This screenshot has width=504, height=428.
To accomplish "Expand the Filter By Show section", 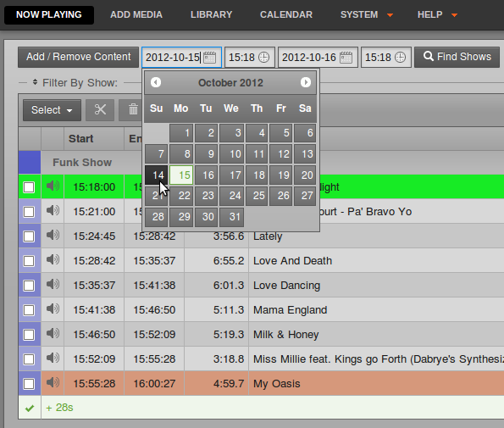I will tap(75, 83).
